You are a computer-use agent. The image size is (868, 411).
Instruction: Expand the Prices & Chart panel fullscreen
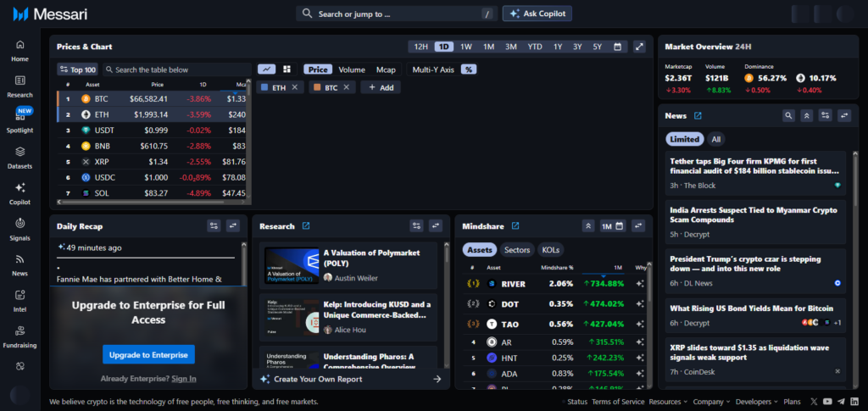pos(640,47)
